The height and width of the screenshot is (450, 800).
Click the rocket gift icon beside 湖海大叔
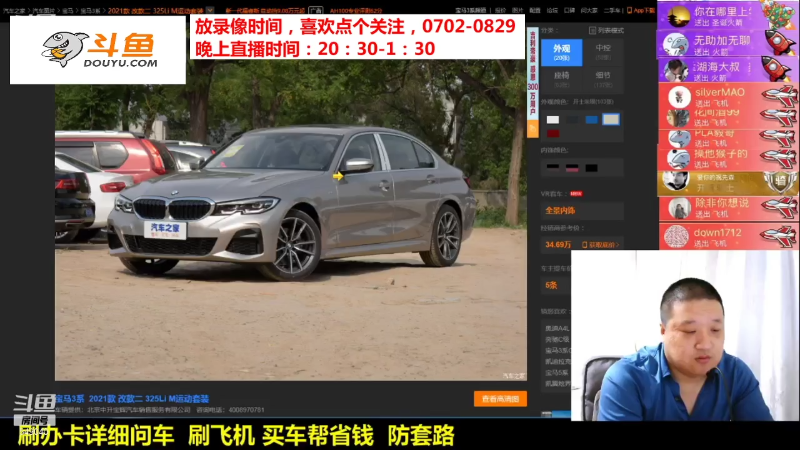778,69
